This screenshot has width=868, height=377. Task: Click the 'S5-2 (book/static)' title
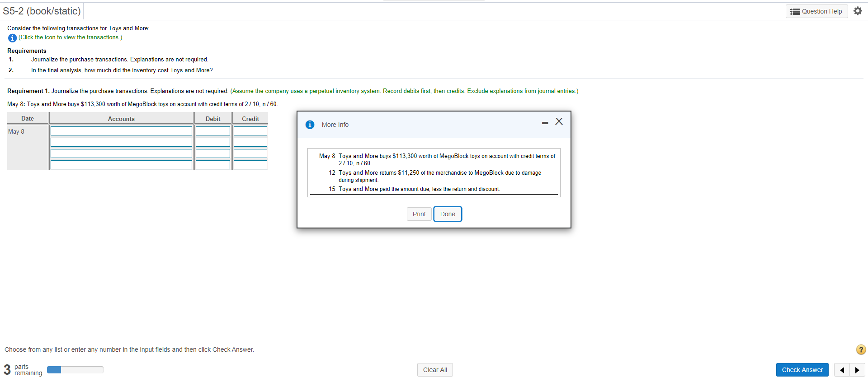[x=42, y=11]
